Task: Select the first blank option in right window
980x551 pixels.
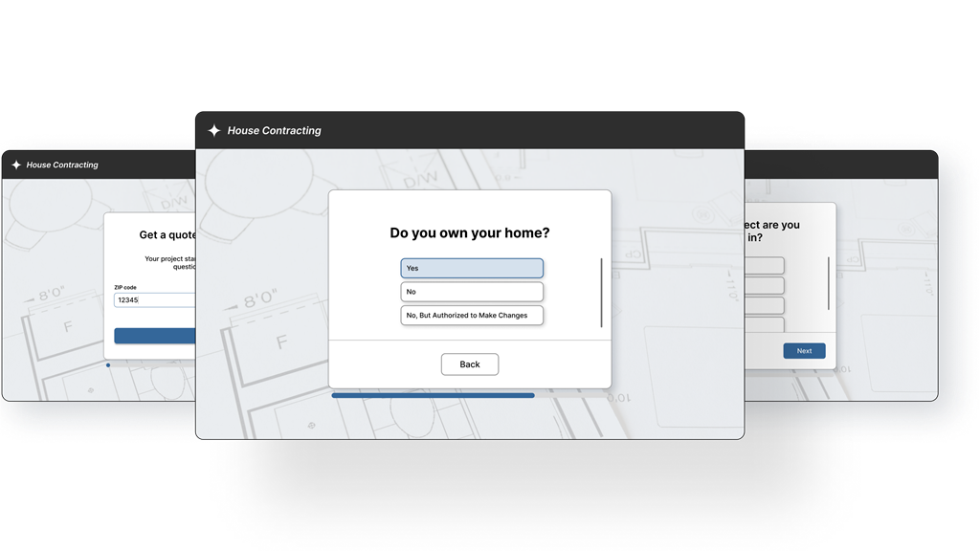Action: tap(765, 265)
